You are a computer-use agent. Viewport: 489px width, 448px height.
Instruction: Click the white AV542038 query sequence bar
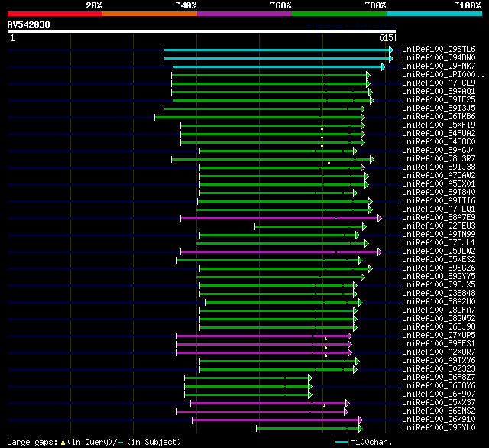(x=202, y=31)
